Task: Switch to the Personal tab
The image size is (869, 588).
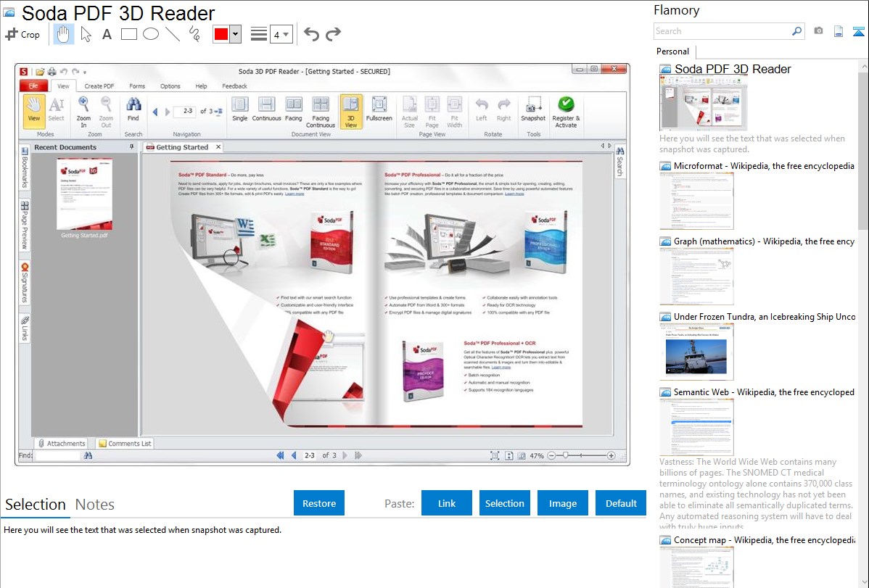Action: [673, 51]
